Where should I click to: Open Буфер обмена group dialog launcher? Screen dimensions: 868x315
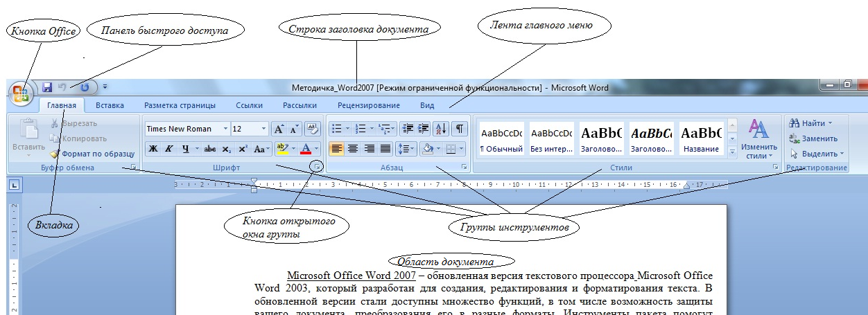coord(133,168)
